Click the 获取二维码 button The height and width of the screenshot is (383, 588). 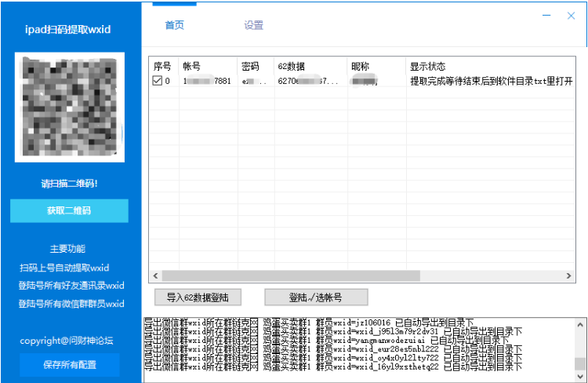[69, 210]
